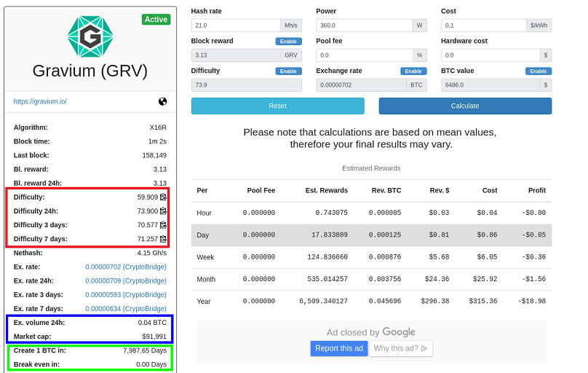The height and width of the screenshot is (373, 588).
Task: Copy the Difficulty 24h value 73.900
Action: tap(163, 211)
